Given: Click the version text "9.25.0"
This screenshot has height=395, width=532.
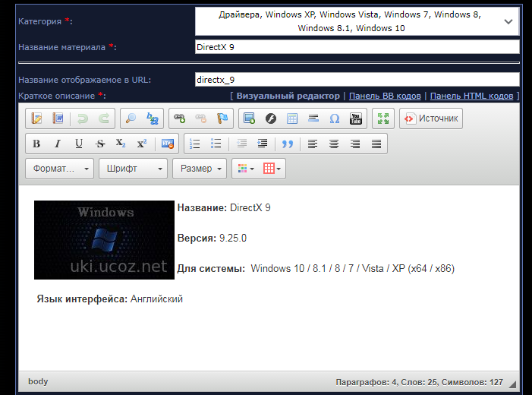Looking at the screenshot, I should pyautogui.click(x=233, y=238).
